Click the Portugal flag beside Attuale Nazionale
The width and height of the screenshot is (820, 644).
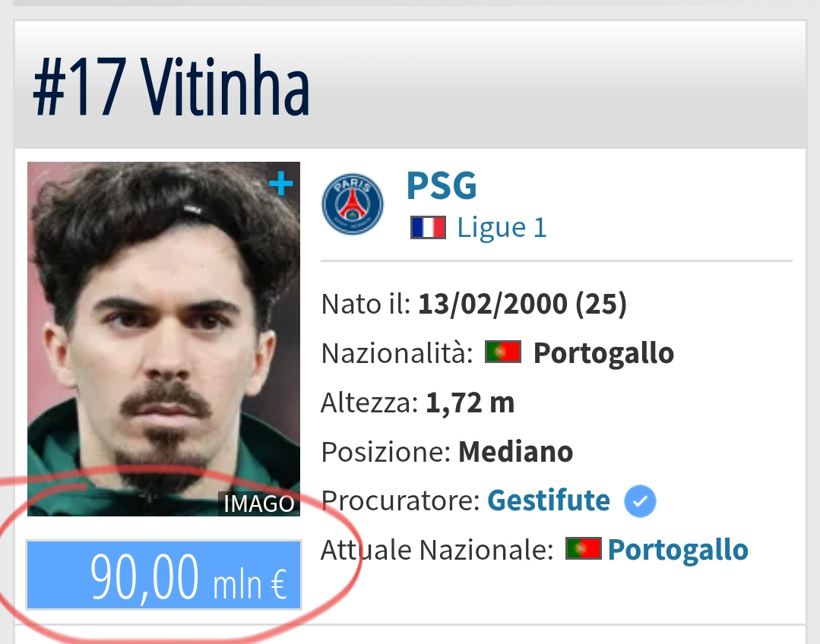coord(583,549)
